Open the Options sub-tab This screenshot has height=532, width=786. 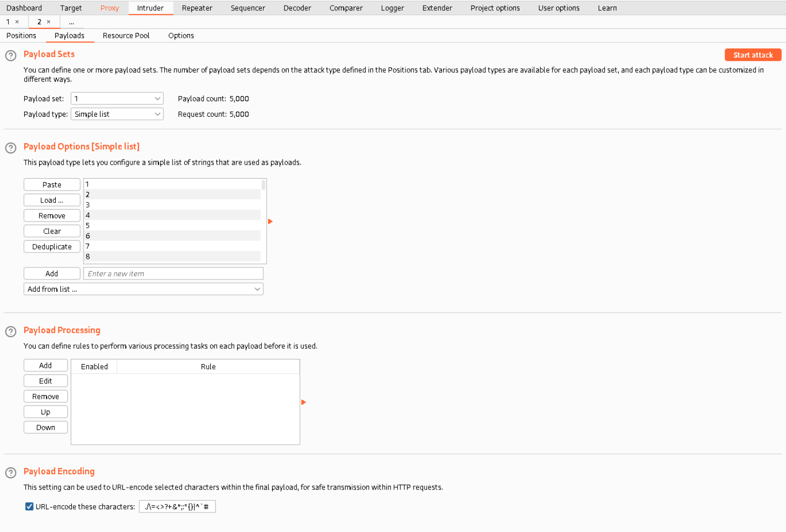click(181, 36)
